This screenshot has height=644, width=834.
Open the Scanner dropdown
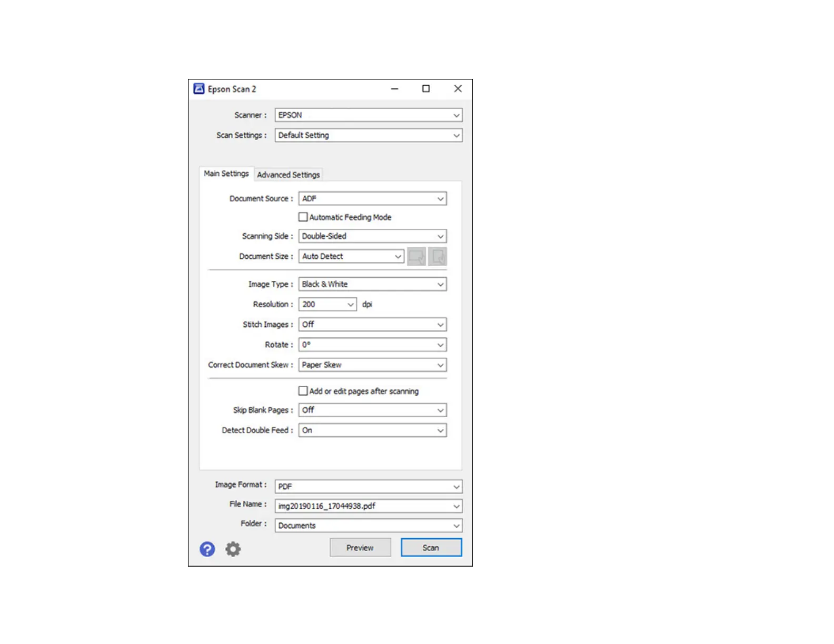click(x=369, y=115)
